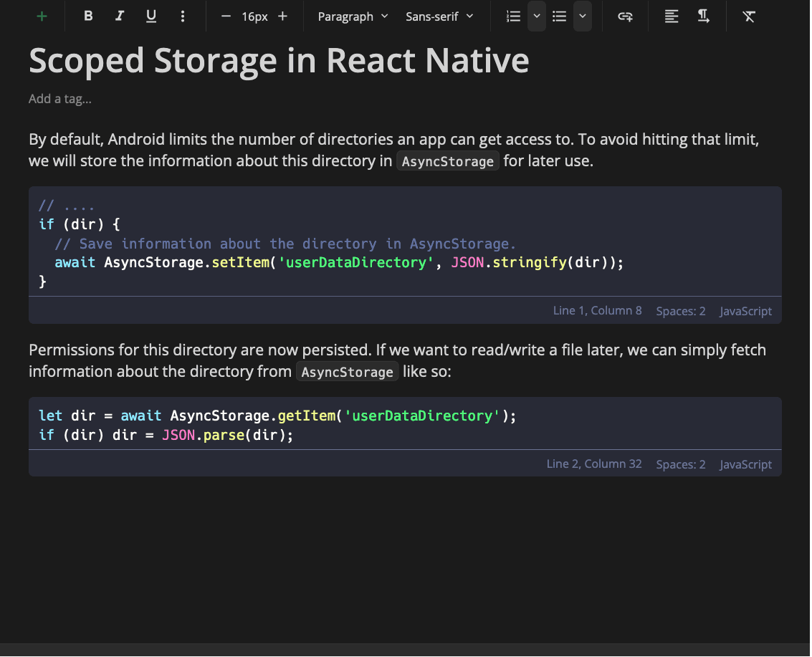Open the Sans-serif font dropdown
Viewport: 812px width, 657px height.
coord(439,16)
